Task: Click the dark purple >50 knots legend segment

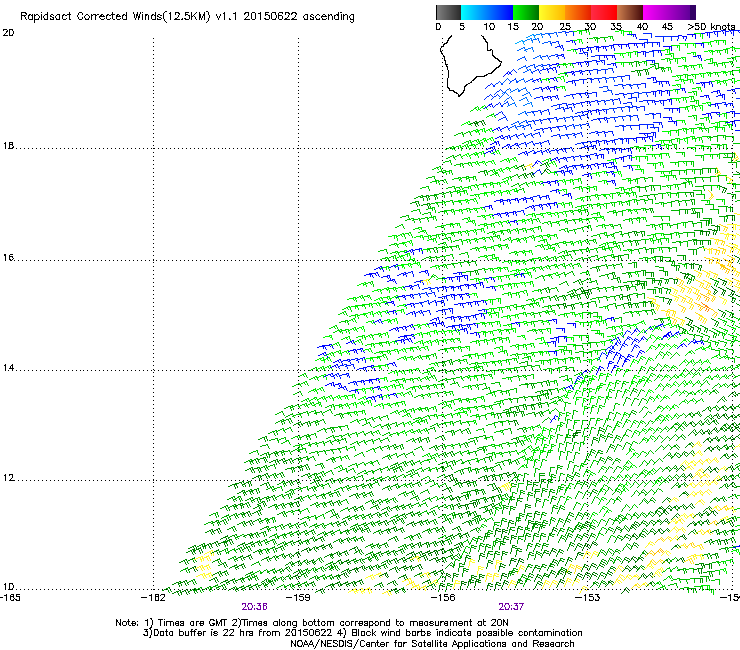Action: (693, 12)
